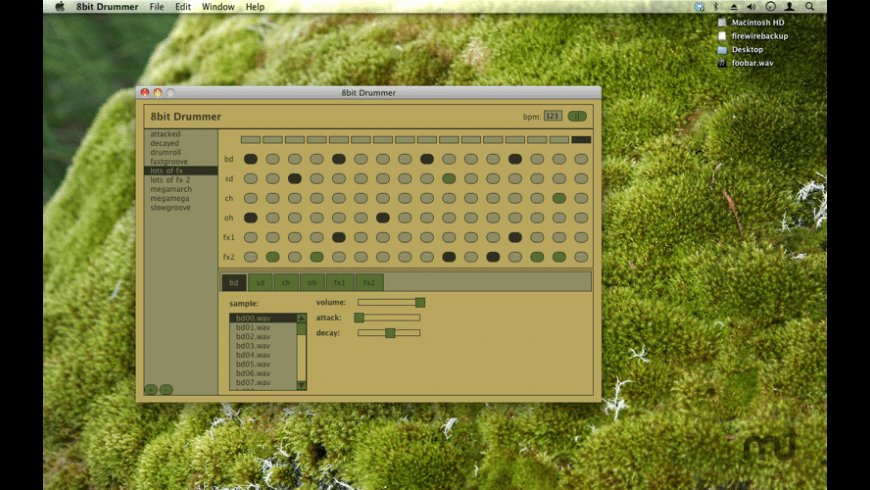The height and width of the screenshot is (490, 870).
Task: Click the add pattern plus button
Action: (151, 389)
